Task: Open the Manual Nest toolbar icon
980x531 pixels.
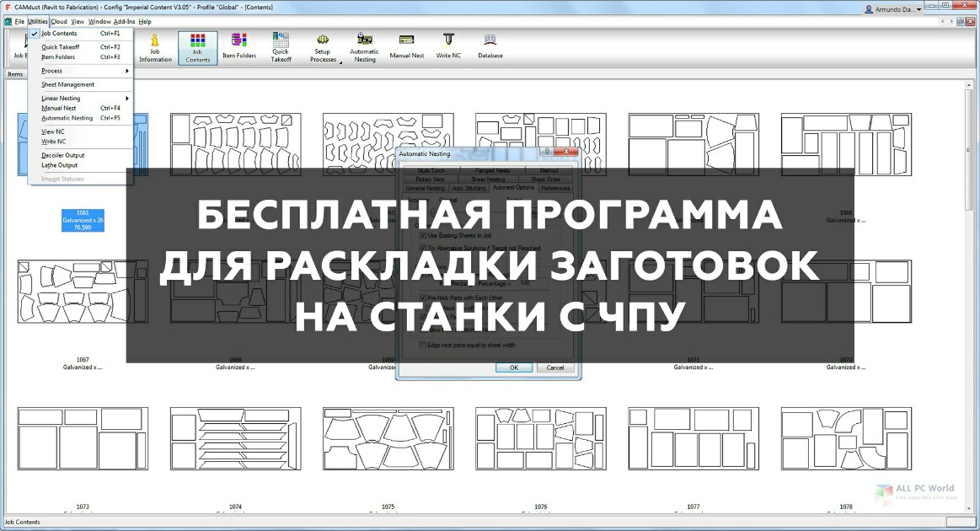Action: [406, 47]
